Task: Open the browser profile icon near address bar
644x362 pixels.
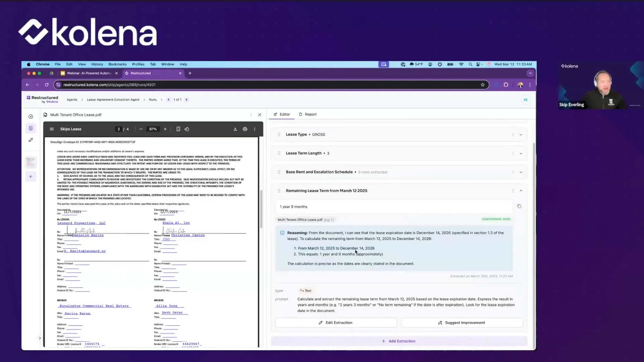Action: tap(520, 85)
